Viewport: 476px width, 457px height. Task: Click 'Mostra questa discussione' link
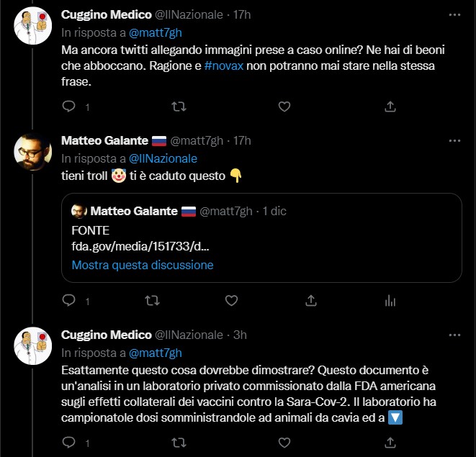(143, 265)
